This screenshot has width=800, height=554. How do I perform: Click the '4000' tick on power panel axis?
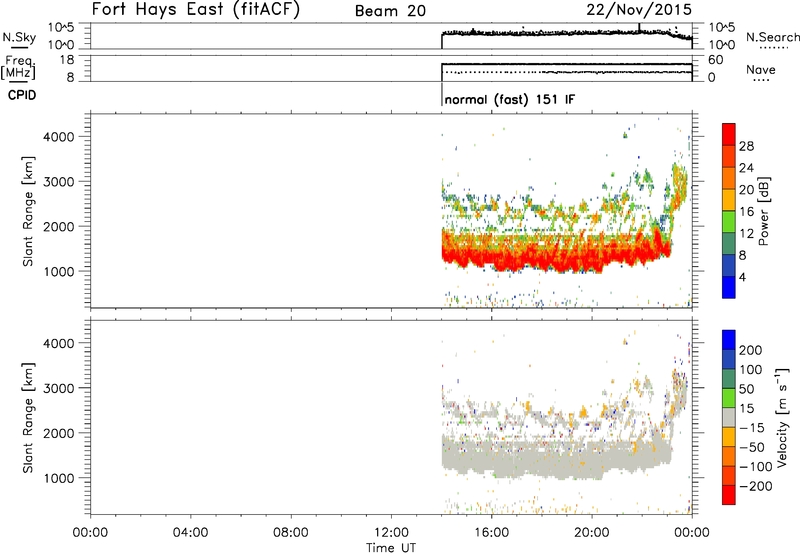click(x=59, y=137)
